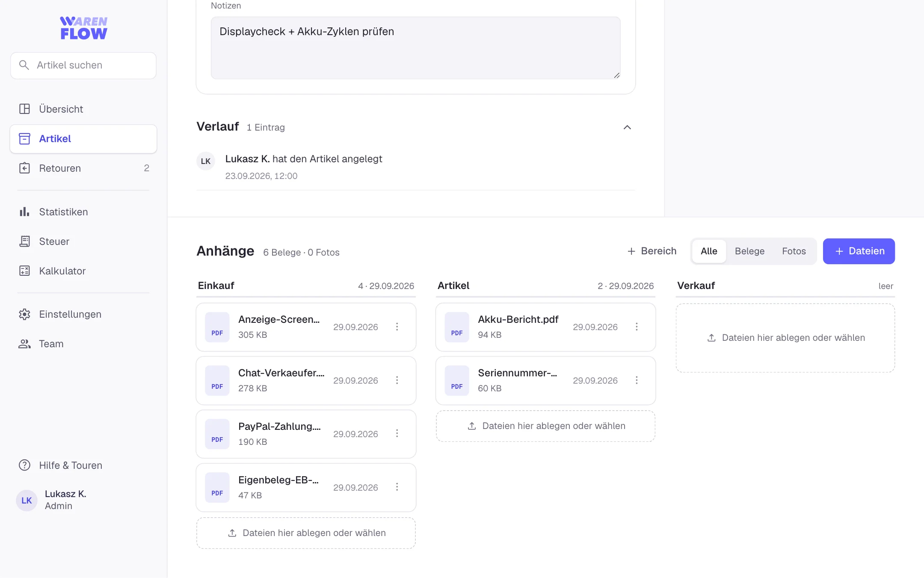Open the Steuer receipt icon
Viewport: 924px width, 578px height.
pyautogui.click(x=24, y=241)
